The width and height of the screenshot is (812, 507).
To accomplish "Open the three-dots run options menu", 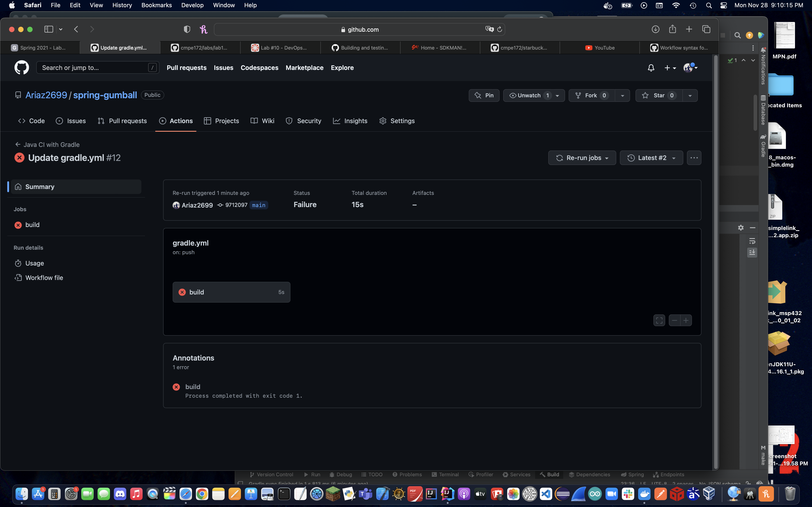I will click(694, 158).
